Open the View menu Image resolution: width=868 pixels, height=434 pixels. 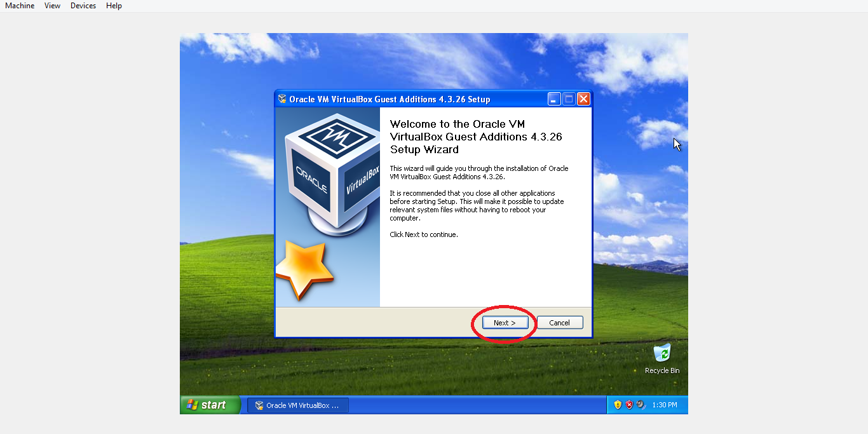[x=51, y=6]
